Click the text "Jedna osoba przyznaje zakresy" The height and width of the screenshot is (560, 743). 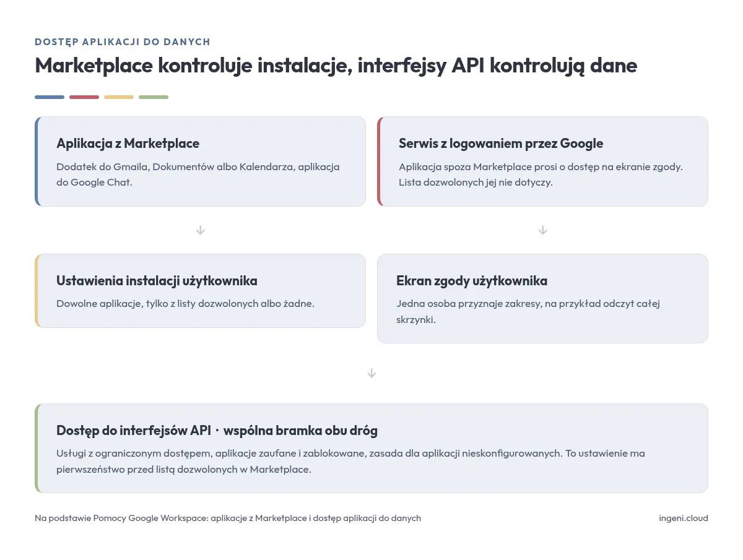(468, 304)
